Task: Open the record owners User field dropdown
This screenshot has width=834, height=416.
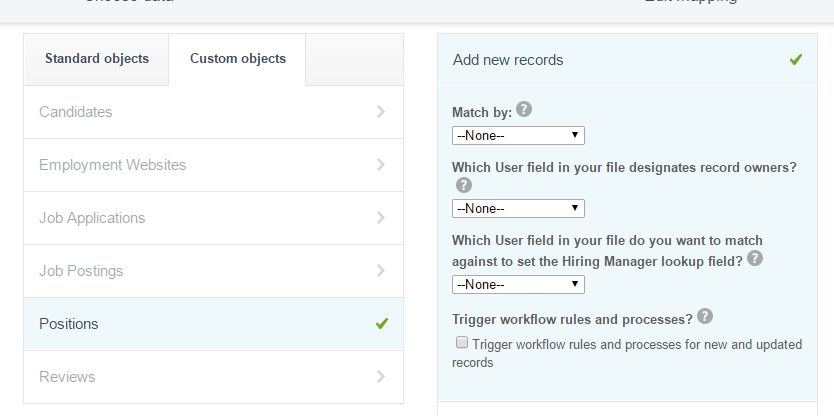Action: 518,208
